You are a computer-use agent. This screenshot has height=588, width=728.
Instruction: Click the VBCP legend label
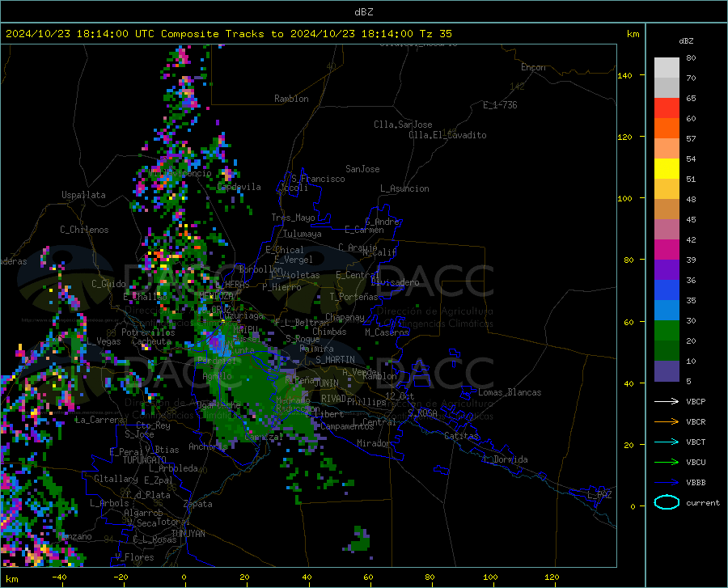point(696,401)
